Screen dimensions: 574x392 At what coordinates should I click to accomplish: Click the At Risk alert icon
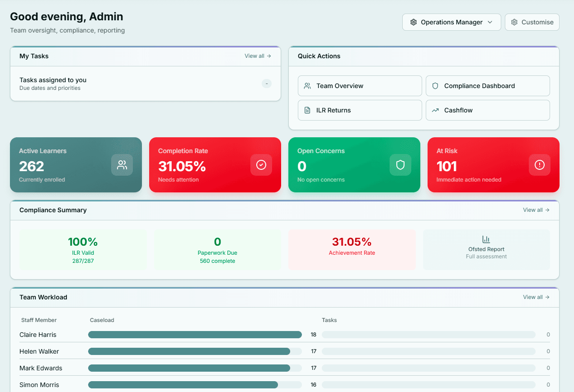point(540,165)
